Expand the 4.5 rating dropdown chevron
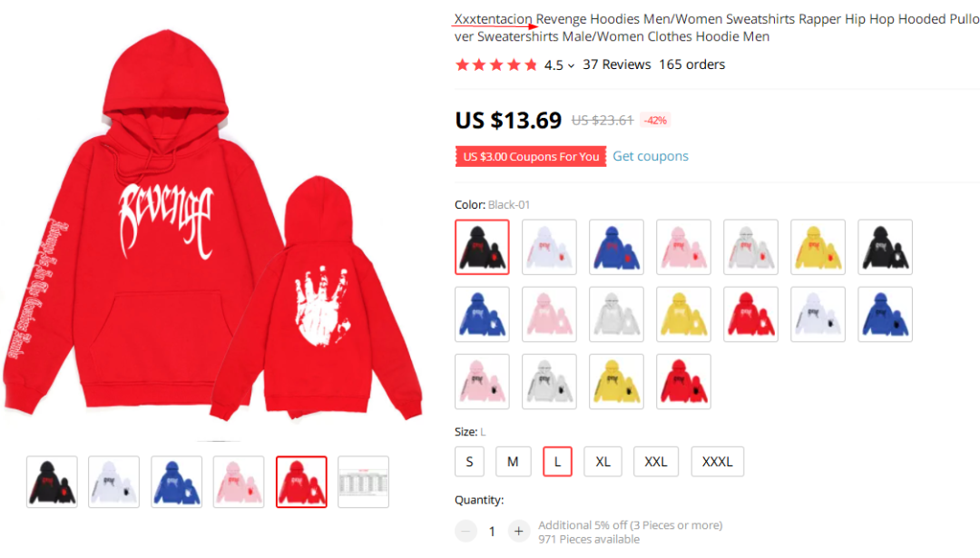 tap(572, 65)
